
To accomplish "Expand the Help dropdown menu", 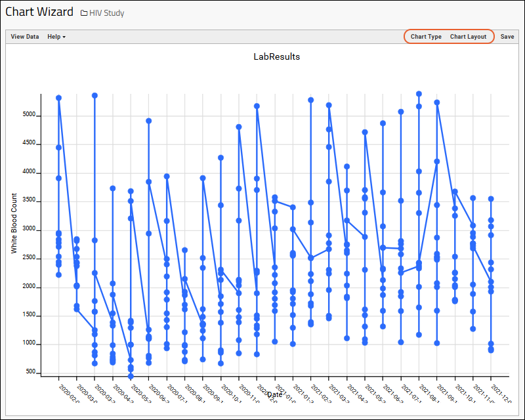I will (56, 37).
